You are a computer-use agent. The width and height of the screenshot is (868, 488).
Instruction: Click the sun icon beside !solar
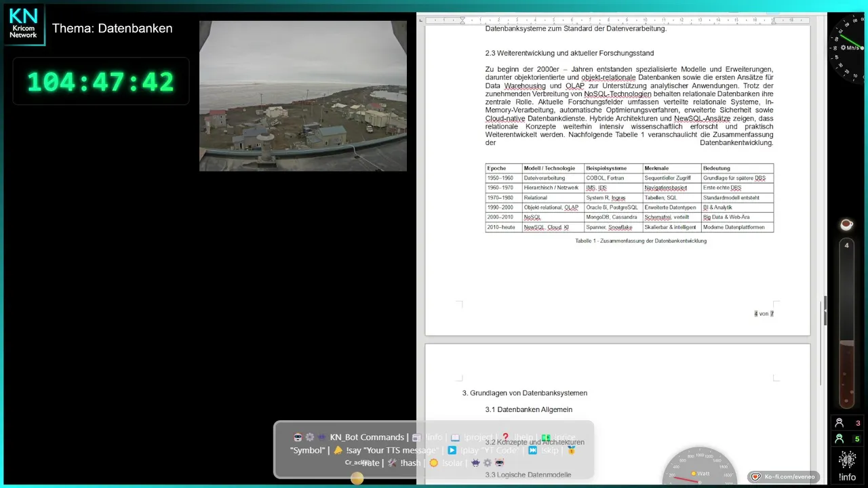click(x=433, y=463)
